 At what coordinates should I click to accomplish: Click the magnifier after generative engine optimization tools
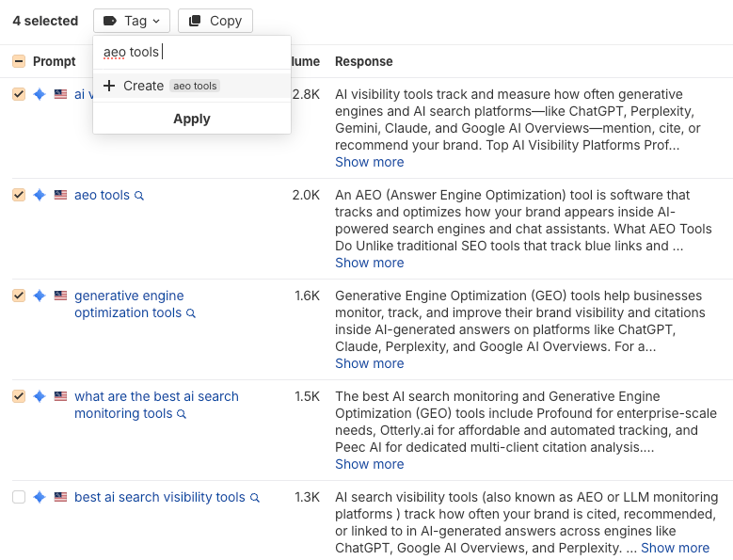(191, 313)
